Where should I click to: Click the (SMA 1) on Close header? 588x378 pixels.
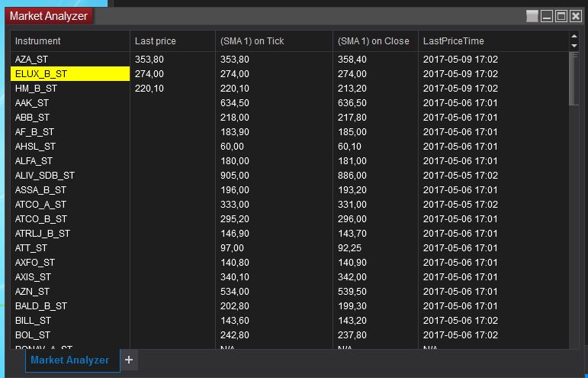[373, 41]
